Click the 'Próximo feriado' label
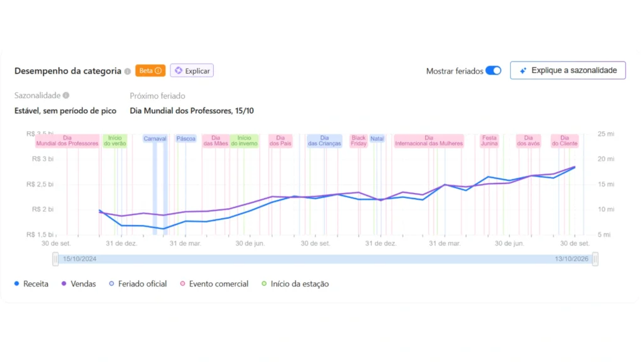This screenshot has height=362, width=644. 157,96
